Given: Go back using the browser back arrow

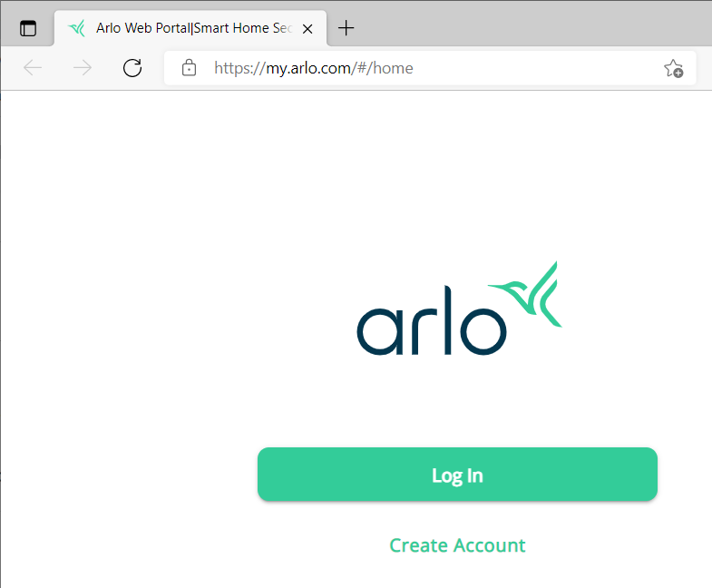Looking at the screenshot, I should pyautogui.click(x=33, y=68).
